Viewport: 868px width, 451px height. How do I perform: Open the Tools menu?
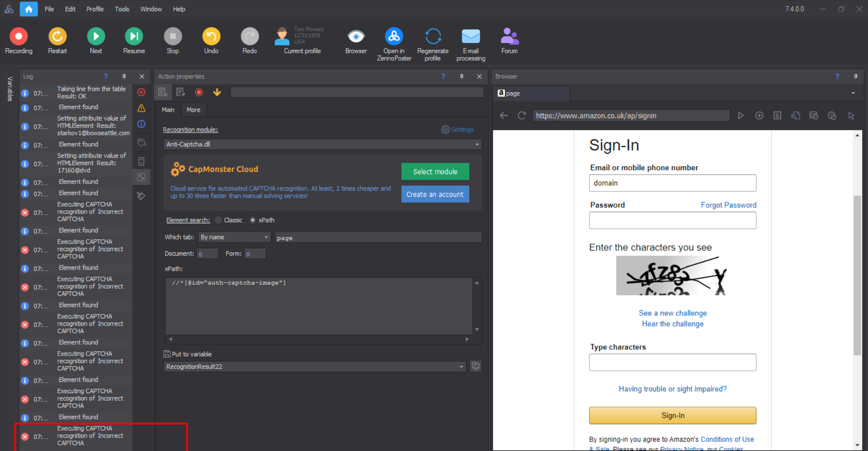[x=122, y=9]
